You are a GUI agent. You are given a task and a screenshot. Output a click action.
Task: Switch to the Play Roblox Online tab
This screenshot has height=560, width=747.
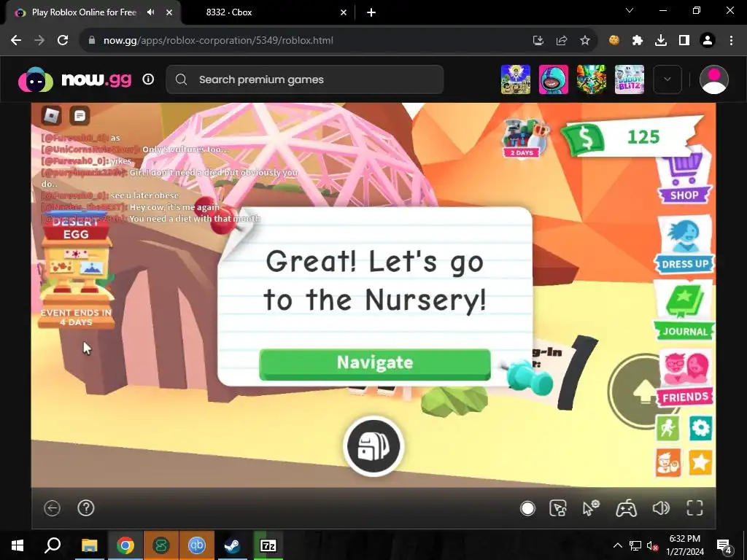[84, 12]
